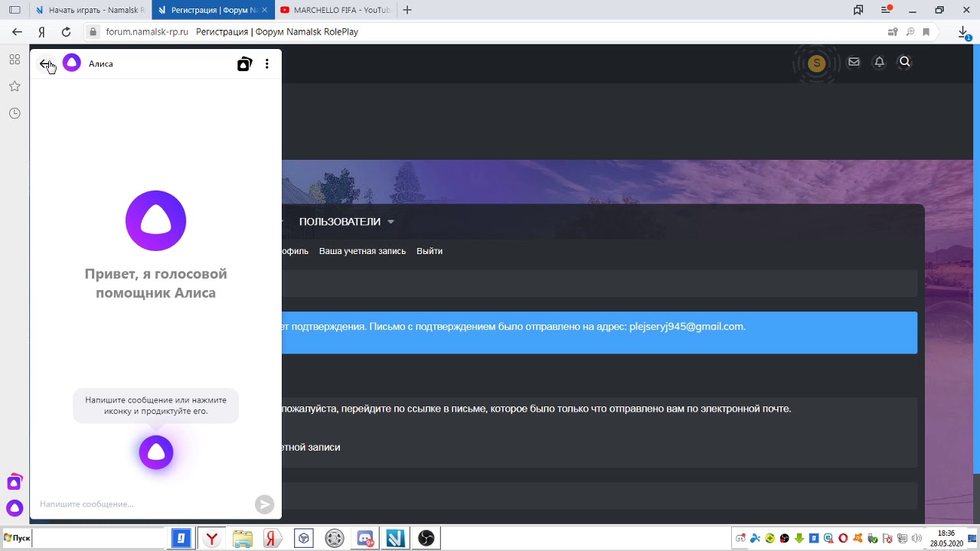
Task: Open the Namalsk launcher 'N' on taskbar
Action: 396,539
